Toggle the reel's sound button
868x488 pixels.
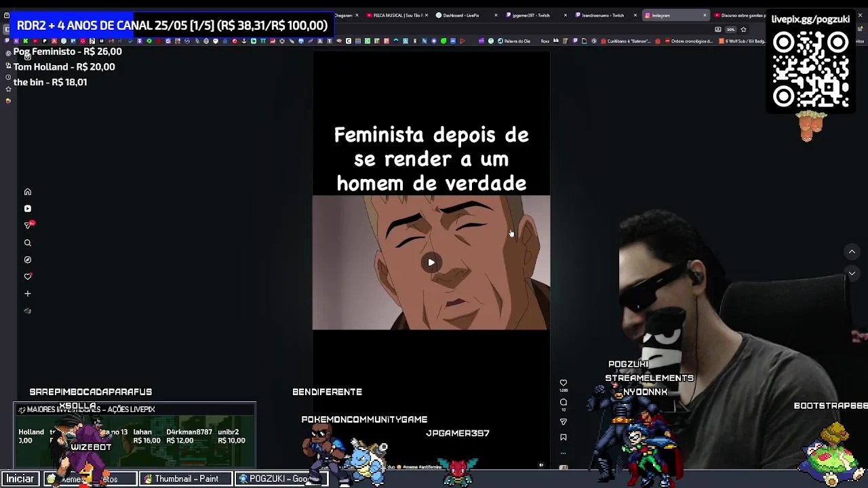541,466
